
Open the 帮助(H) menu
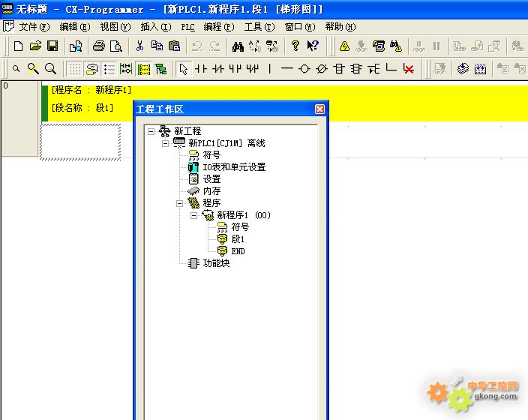click(x=340, y=26)
